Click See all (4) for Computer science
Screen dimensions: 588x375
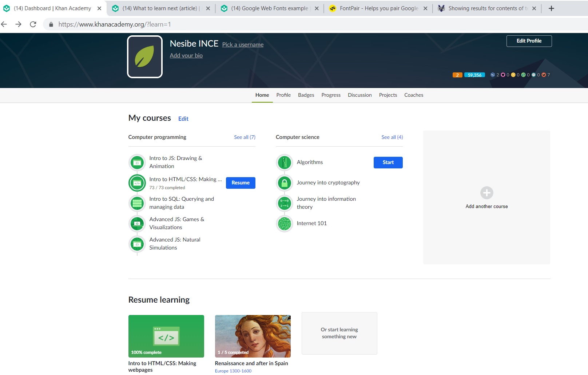coord(392,137)
